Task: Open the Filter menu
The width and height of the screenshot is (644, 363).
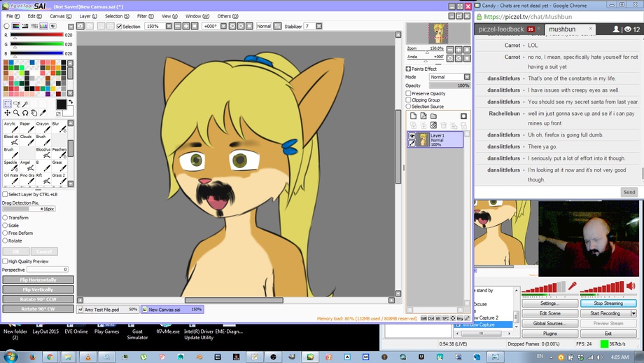Action: coord(145,16)
